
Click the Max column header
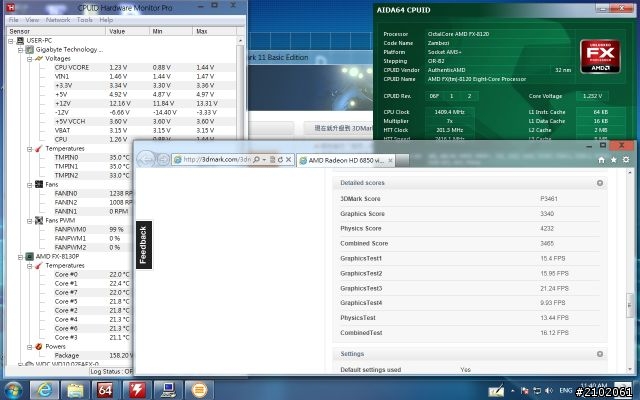click(x=214, y=31)
